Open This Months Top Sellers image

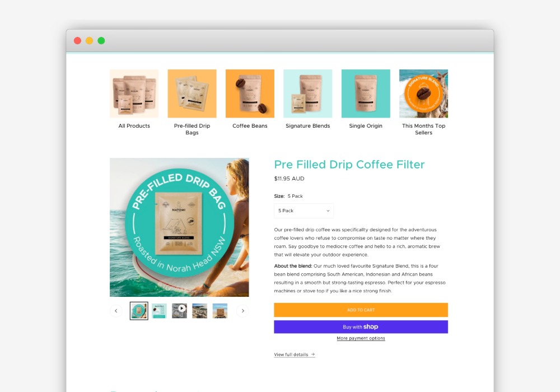[423, 94]
